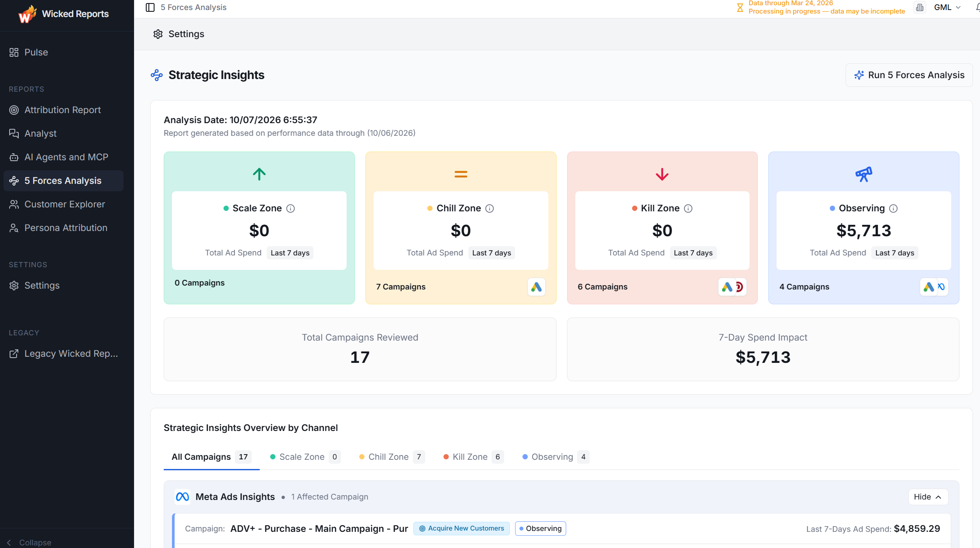The height and width of the screenshot is (548, 980).
Task: Open the Pulse page
Action: 63,52
